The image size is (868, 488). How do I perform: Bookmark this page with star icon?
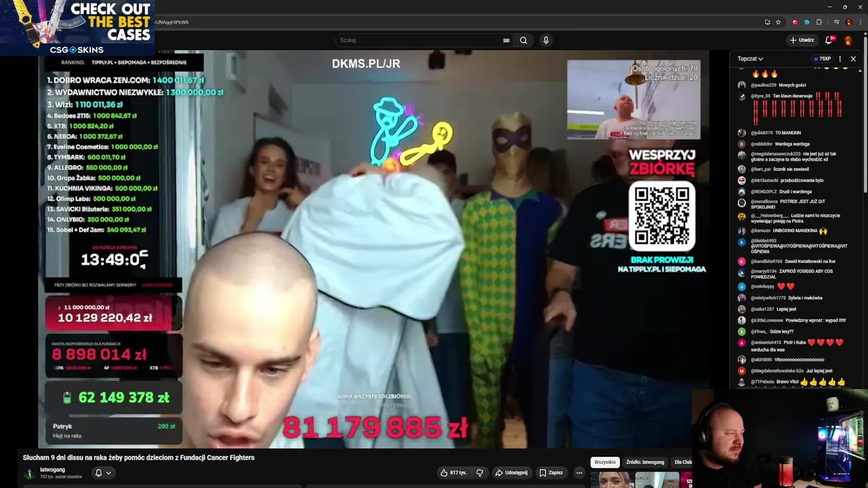click(x=778, y=22)
